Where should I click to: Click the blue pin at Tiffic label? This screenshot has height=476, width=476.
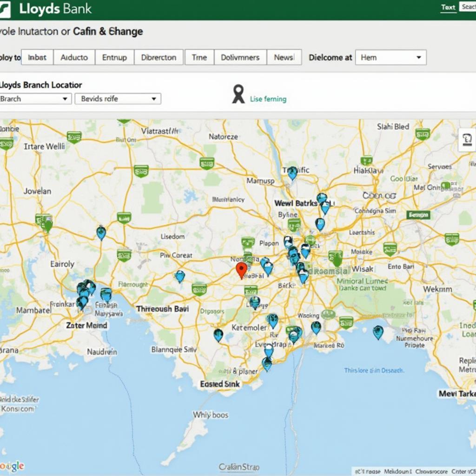pyautogui.click(x=292, y=173)
